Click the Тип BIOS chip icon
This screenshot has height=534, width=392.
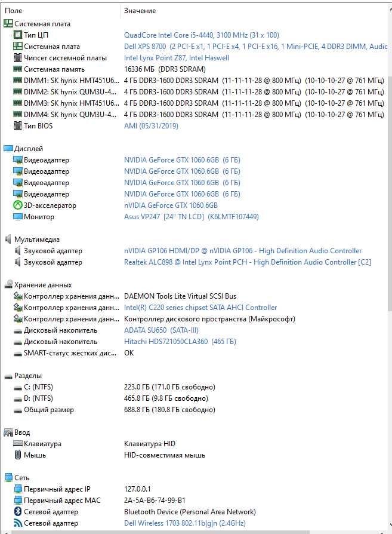pyautogui.click(x=17, y=125)
